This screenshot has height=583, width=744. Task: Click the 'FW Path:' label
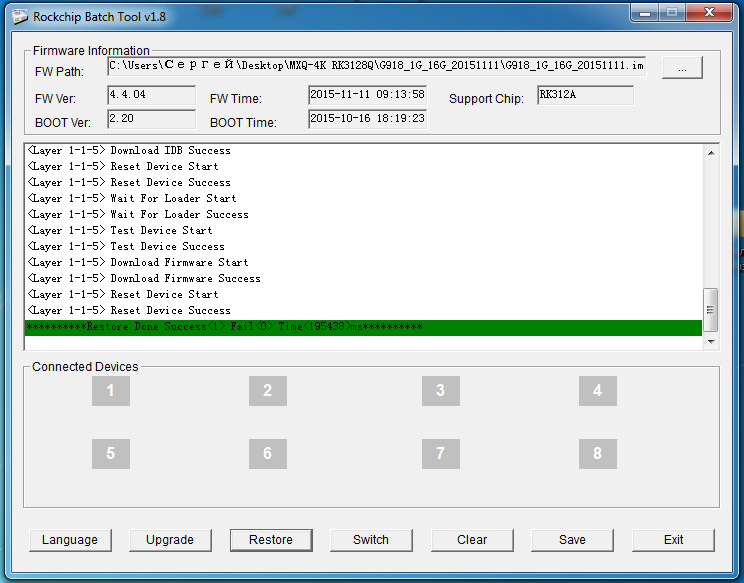(59, 72)
